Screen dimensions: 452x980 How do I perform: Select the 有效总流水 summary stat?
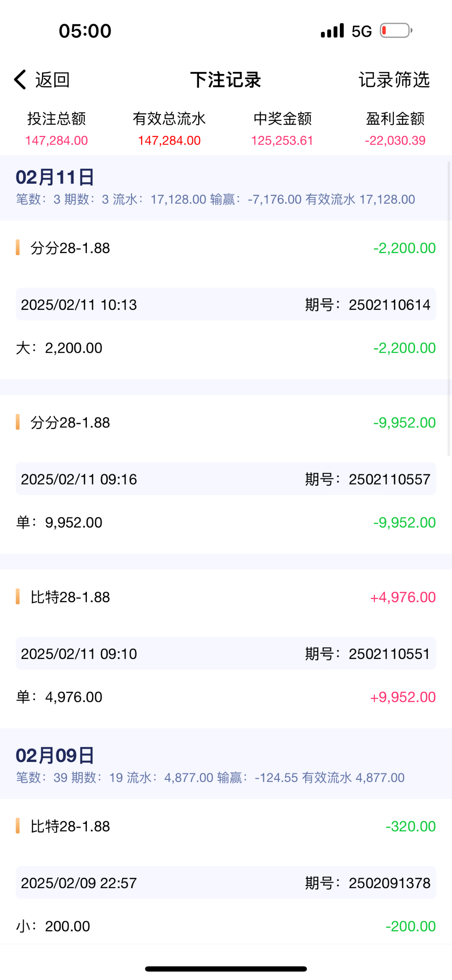point(169,119)
